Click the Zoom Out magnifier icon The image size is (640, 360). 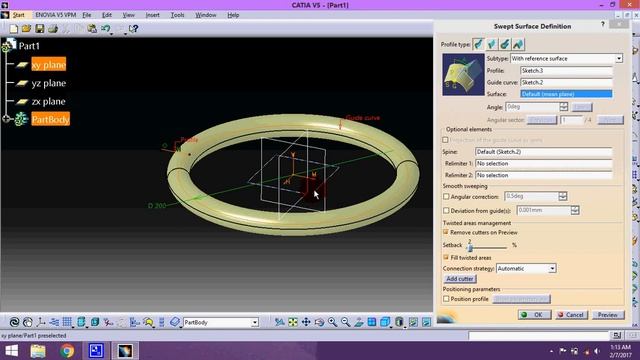coord(345,322)
